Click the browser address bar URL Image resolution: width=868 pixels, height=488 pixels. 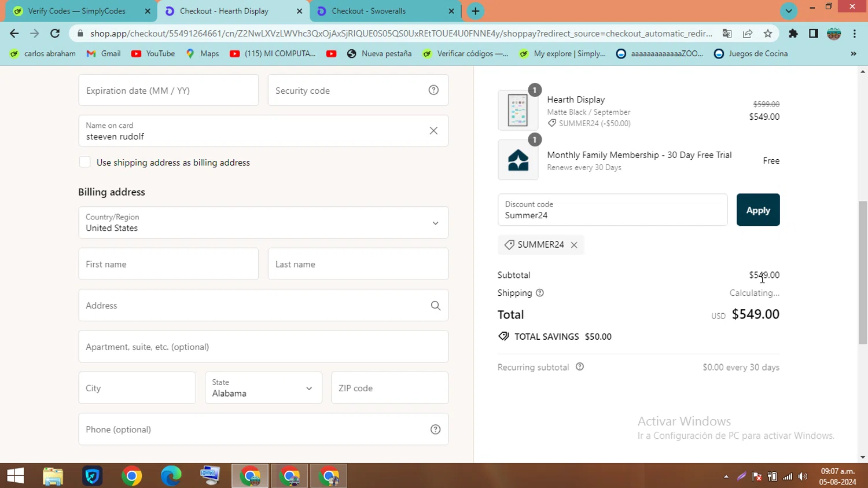coord(401,34)
